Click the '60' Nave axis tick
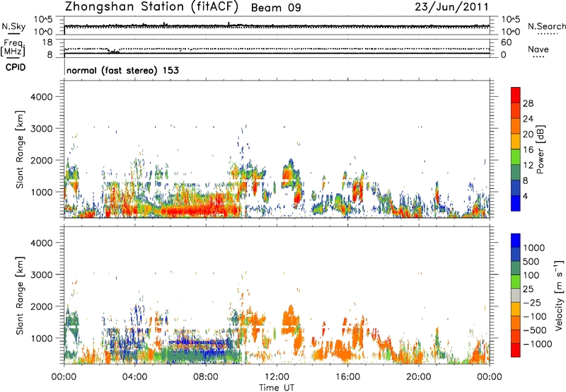 (507, 42)
